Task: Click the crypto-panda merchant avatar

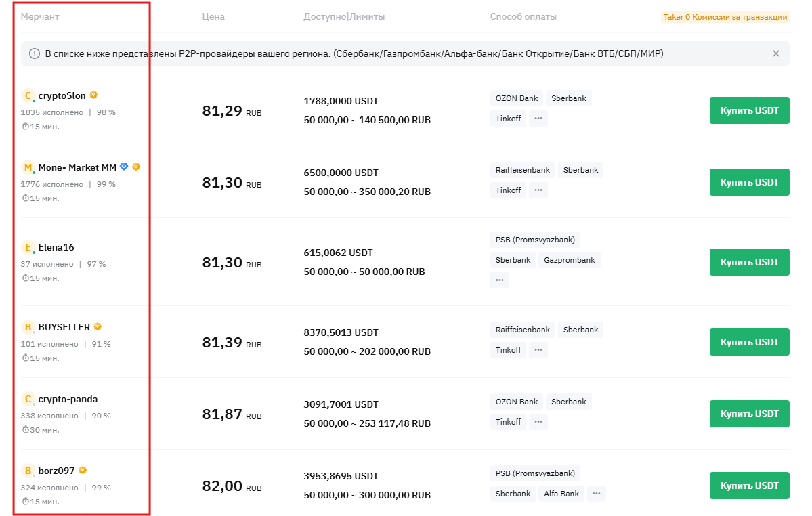Action: point(28,399)
